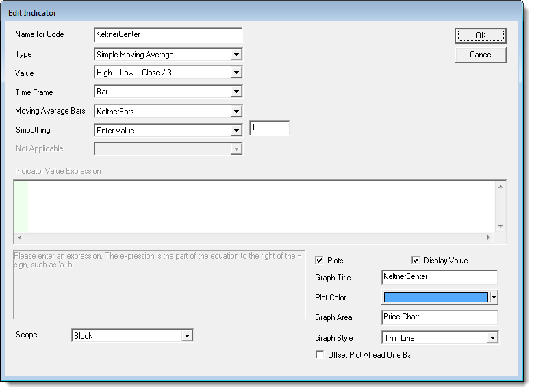Expand the Moving Average Bars dropdown

point(236,111)
